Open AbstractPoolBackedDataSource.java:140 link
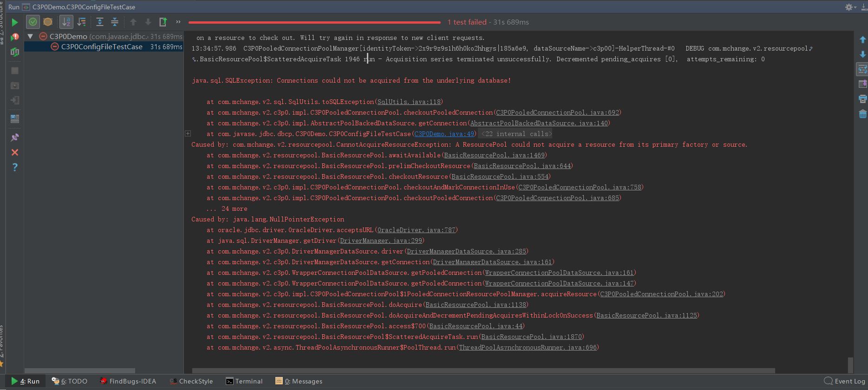Viewport: 868px width, 390px height. pyautogui.click(x=539, y=123)
